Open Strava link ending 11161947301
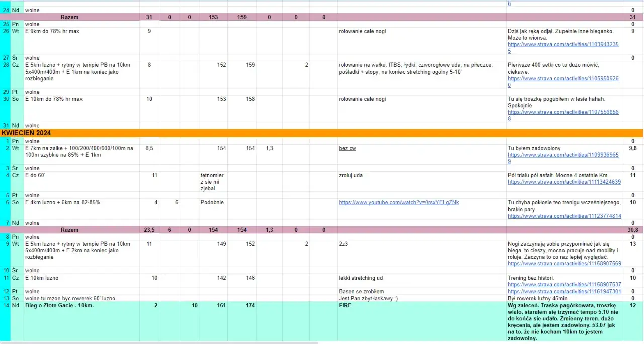644x344 pixels. coord(565,291)
